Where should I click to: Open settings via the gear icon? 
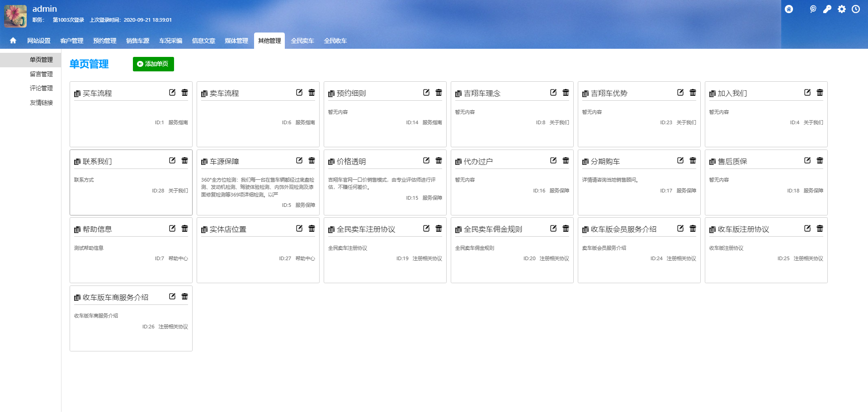tap(841, 9)
